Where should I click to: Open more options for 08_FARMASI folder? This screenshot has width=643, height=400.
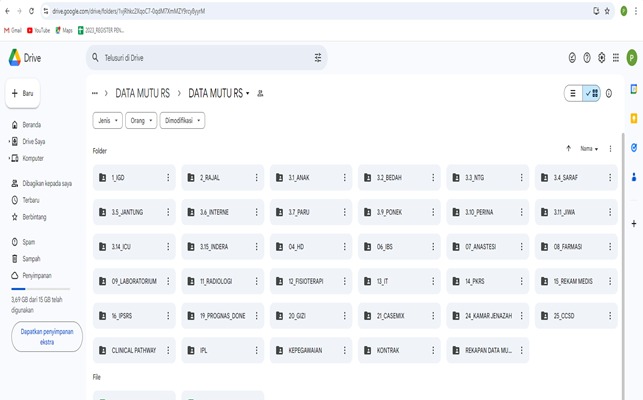click(x=610, y=247)
